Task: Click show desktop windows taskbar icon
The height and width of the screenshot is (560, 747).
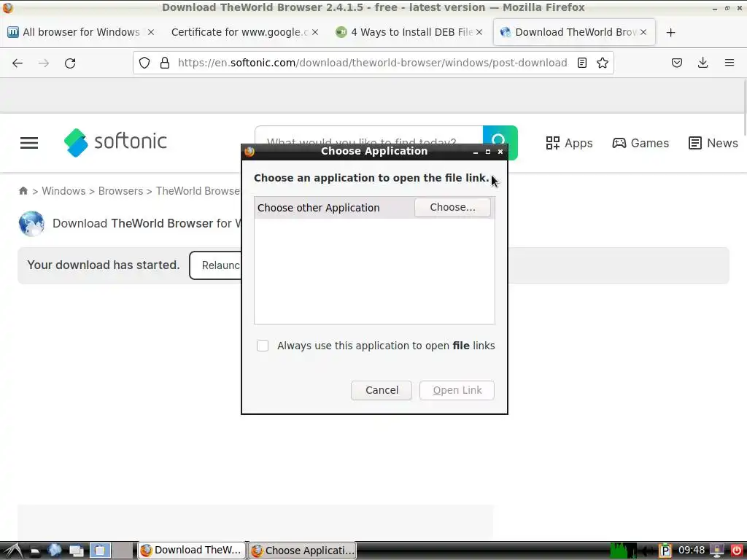Action: (76, 551)
